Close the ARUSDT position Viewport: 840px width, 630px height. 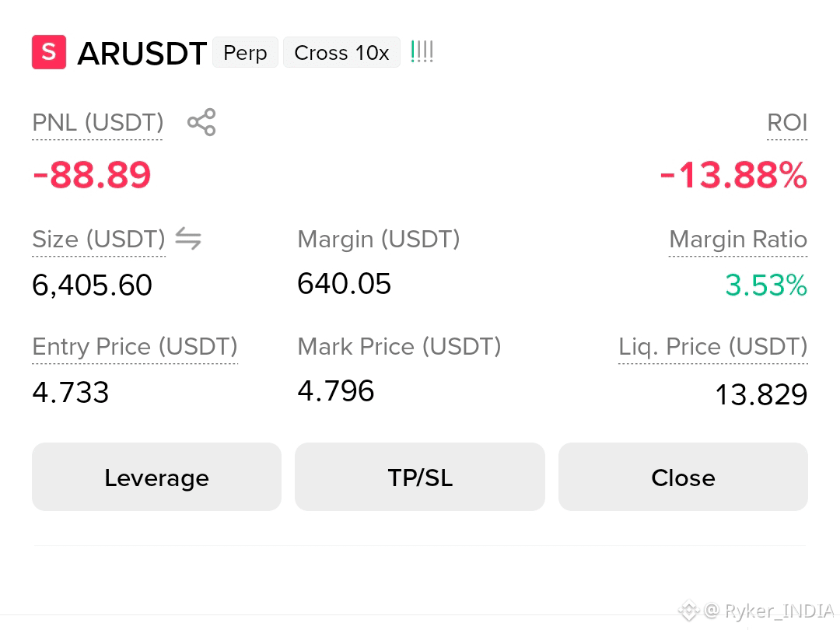tap(683, 477)
